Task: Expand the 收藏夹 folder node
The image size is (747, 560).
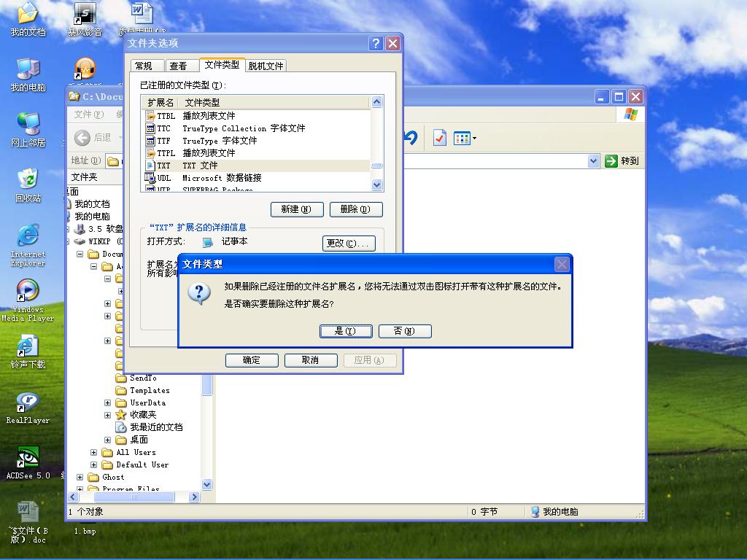Action: tap(108, 415)
